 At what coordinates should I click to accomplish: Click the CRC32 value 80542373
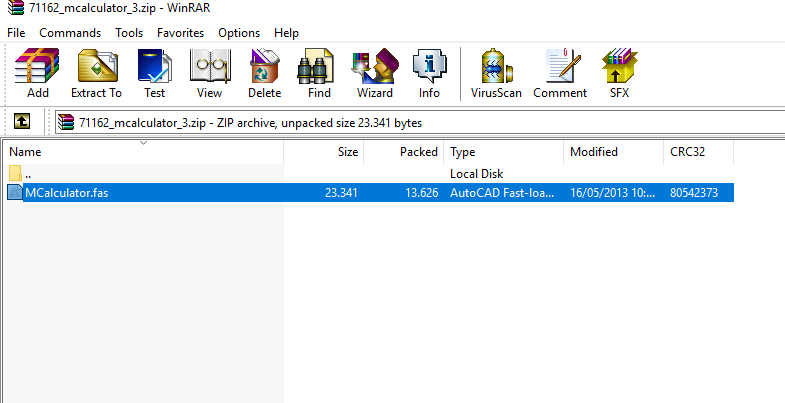[x=694, y=193]
